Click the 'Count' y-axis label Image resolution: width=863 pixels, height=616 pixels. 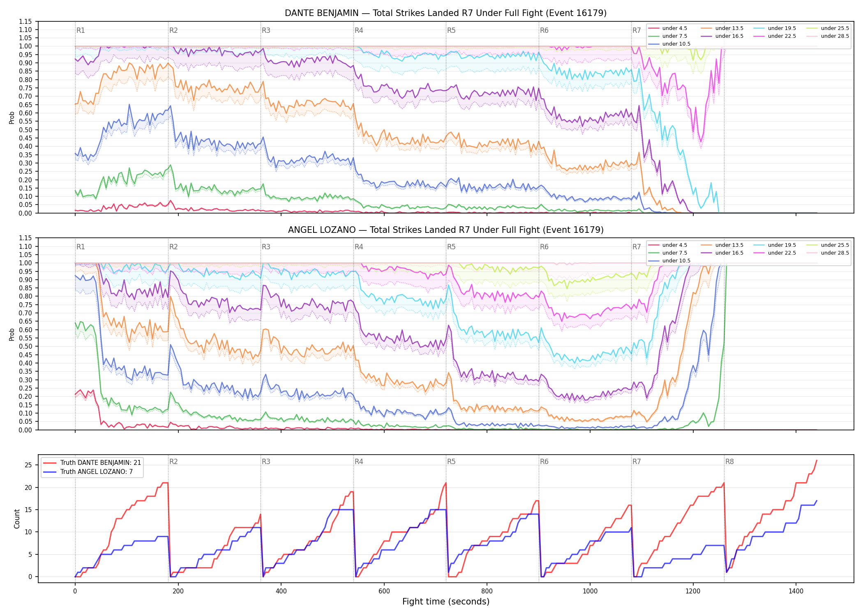[17, 519]
